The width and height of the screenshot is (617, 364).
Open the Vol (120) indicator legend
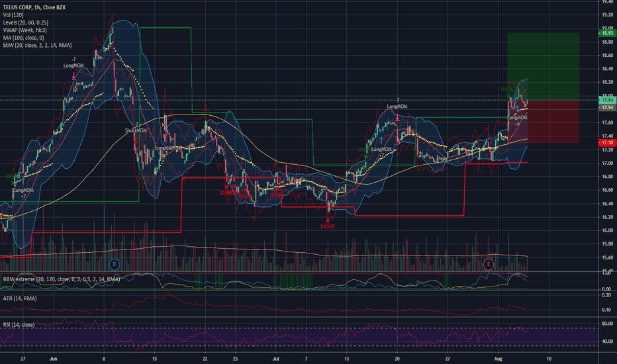[x=13, y=15]
